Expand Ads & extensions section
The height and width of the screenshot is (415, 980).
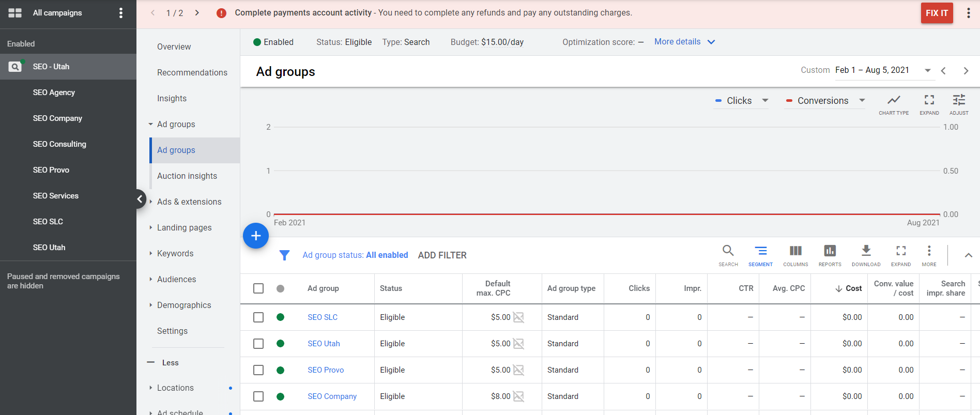150,202
